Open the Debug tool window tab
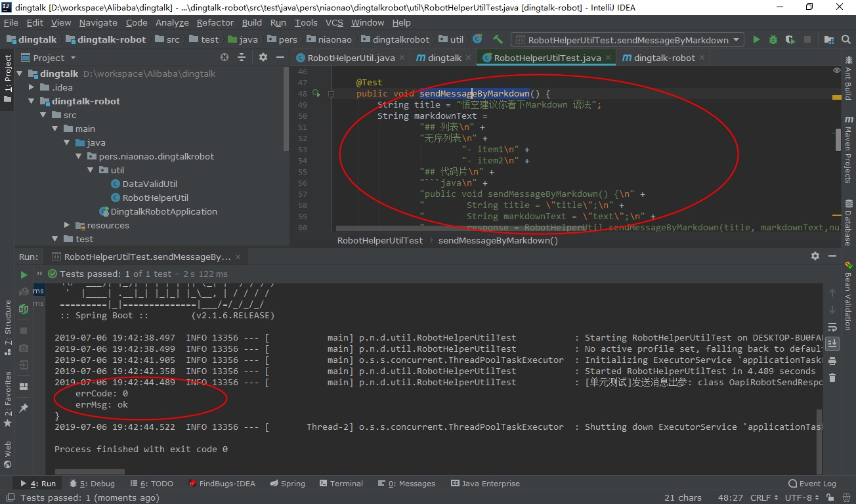Viewport: 856px width, 504px height. [92, 484]
